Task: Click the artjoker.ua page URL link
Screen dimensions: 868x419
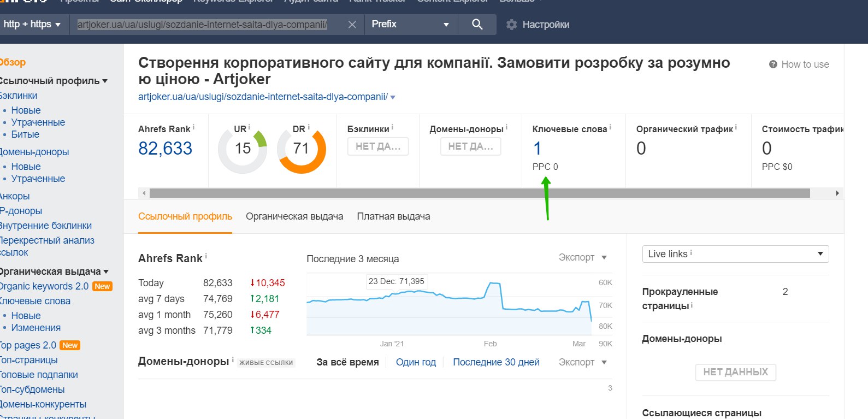Action: pyautogui.click(x=263, y=97)
